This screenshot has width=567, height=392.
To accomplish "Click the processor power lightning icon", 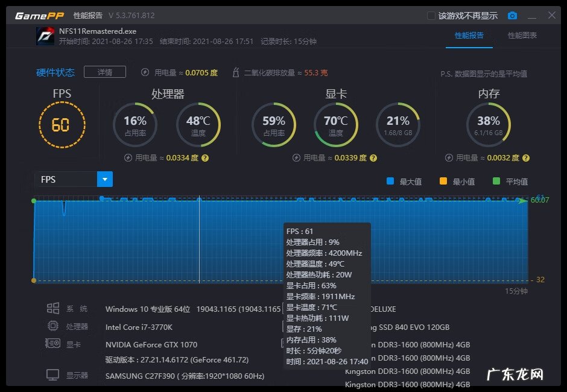I will (x=128, y=158).
